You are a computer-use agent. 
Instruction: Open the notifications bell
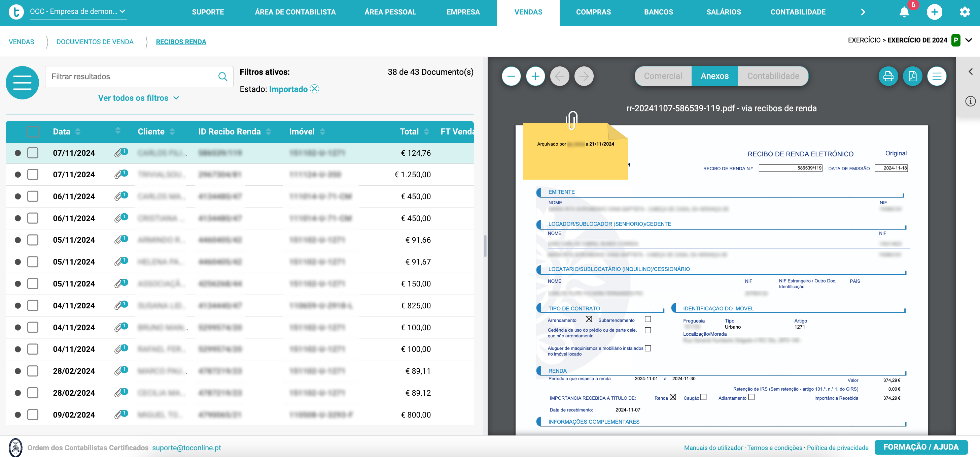(x=904, y=12)
